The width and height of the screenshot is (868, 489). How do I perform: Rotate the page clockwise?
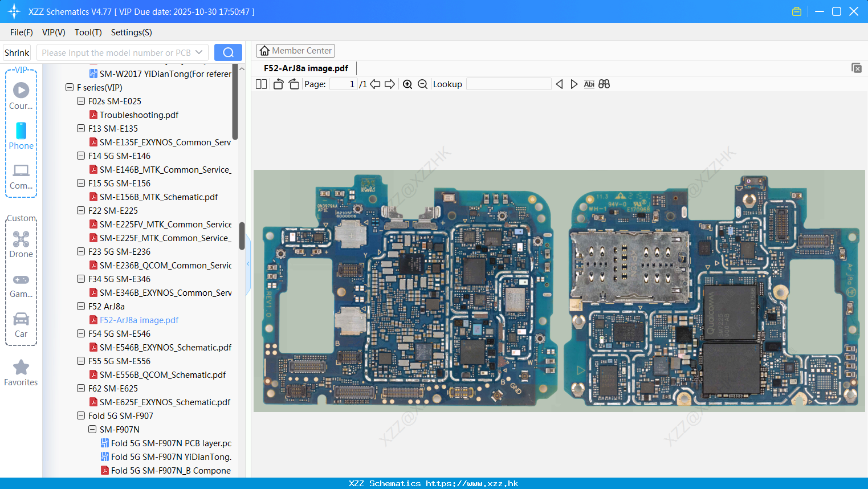coord(294,84)
